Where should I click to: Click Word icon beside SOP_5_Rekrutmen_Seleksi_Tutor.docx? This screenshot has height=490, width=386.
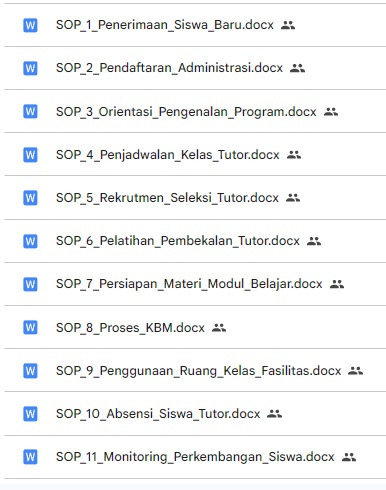pos(30,198)
